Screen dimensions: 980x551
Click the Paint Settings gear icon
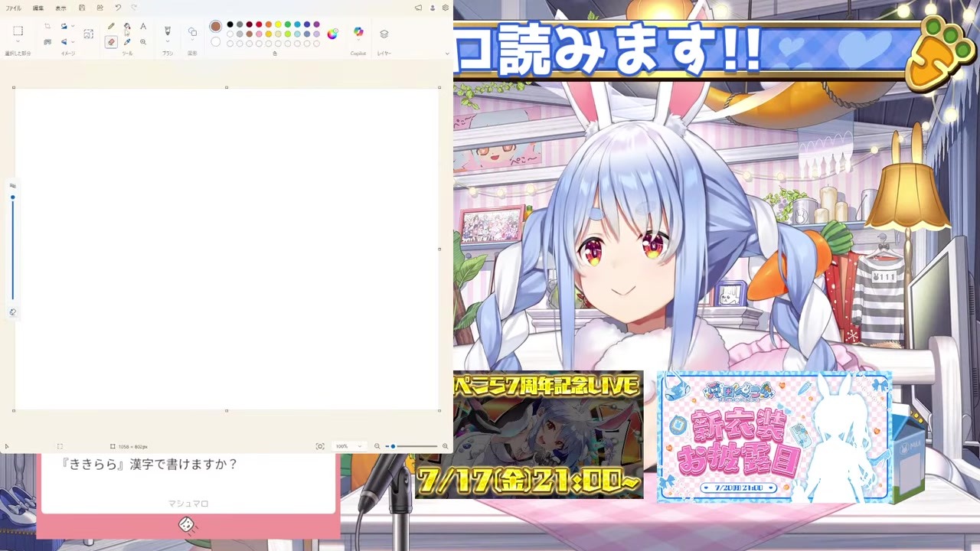(445, 8)
